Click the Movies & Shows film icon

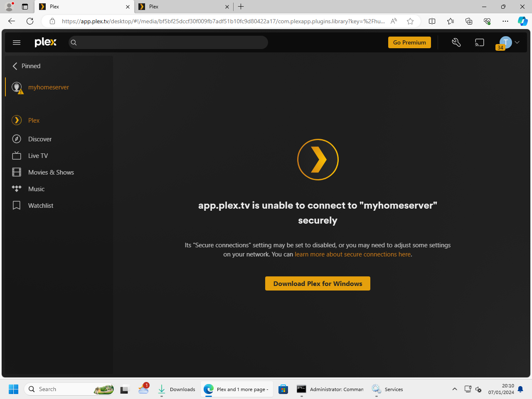click(17, 172)
